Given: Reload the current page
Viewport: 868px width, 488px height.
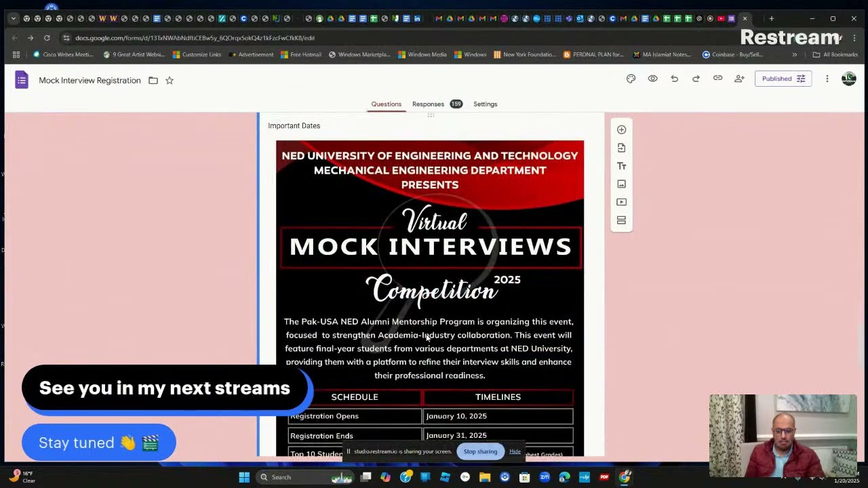Looking at the screenshot, I should click(x=47, y=38).
